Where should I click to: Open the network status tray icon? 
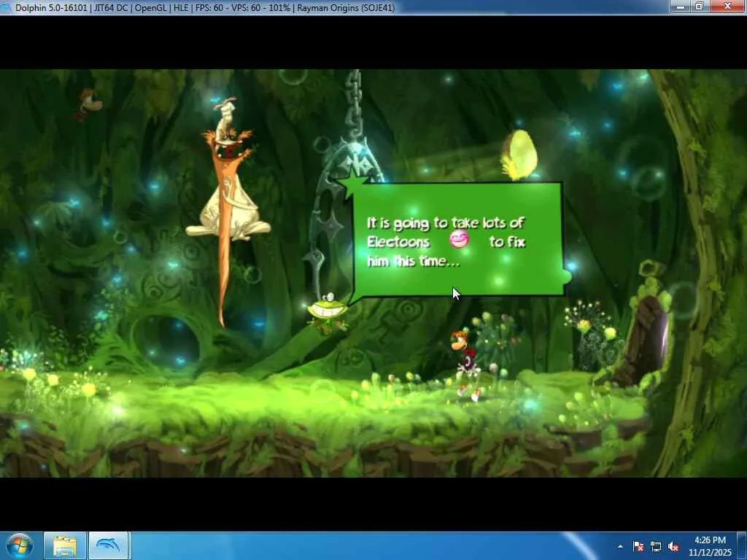pos(656,546)
